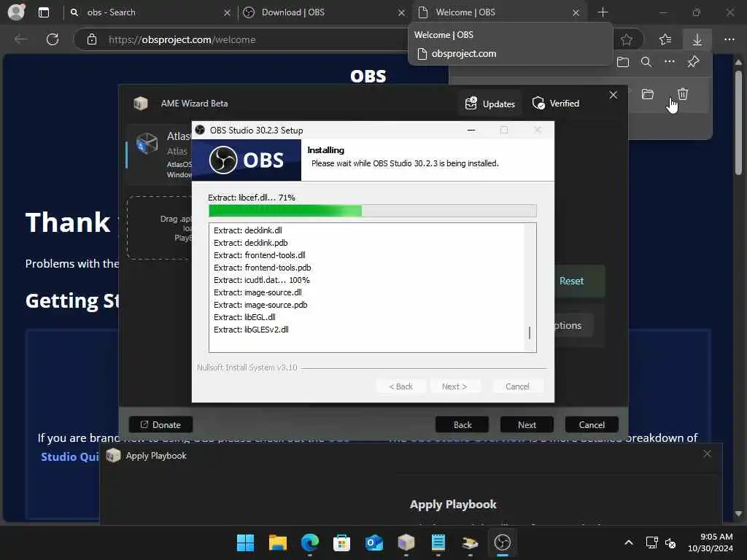
Task: View site information lock icon
Action: click(92, 39)
